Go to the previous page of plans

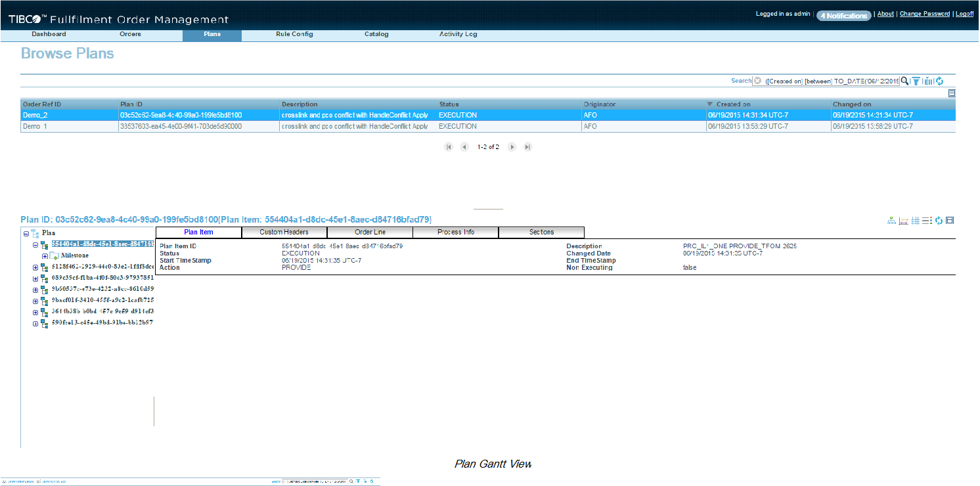click(464, 147)
